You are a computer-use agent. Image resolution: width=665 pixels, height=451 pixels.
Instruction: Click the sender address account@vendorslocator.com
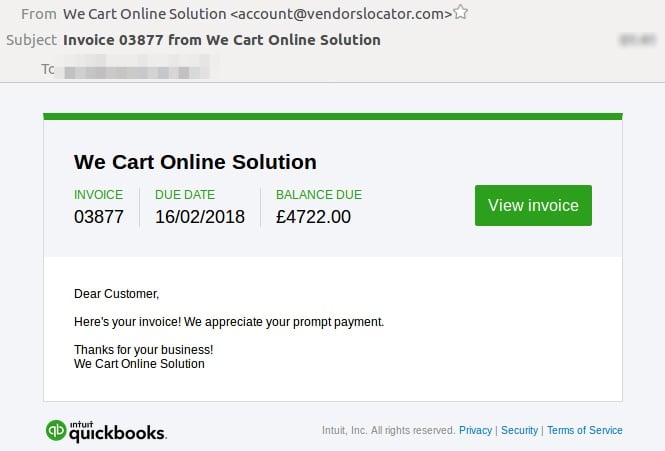click(x=340, y=14)
